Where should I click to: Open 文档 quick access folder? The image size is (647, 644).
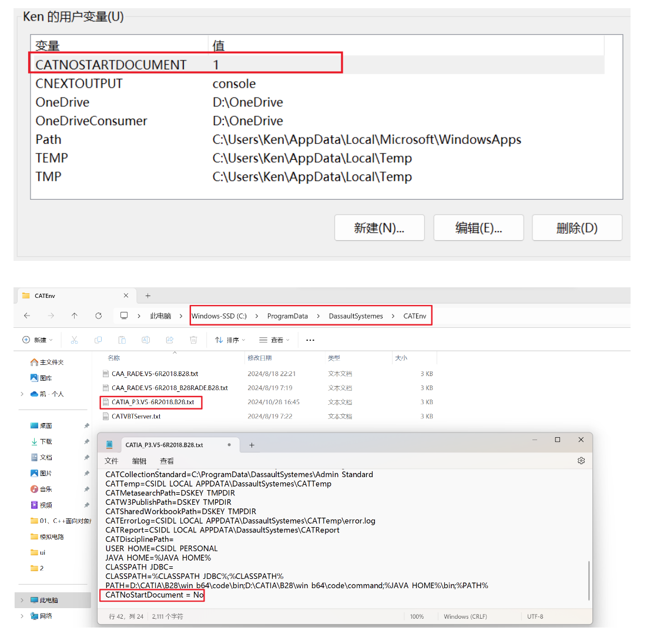point(41,457)
